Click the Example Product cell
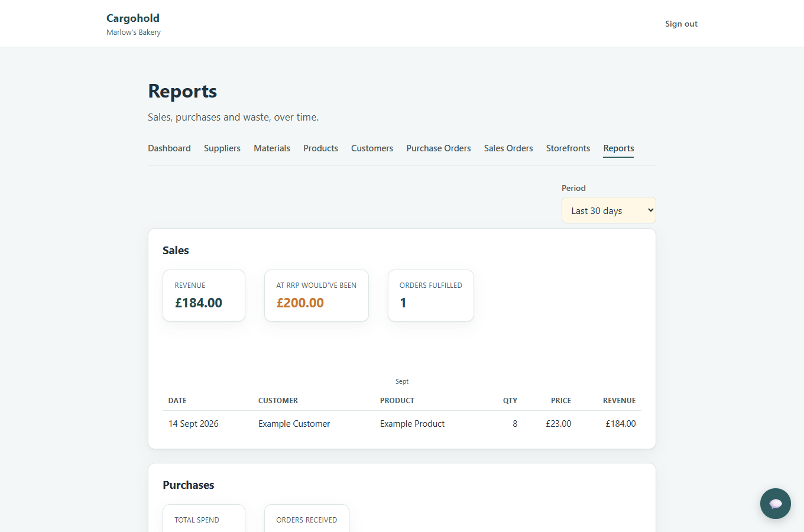804x532 pixels. click(x=412, y=424)
